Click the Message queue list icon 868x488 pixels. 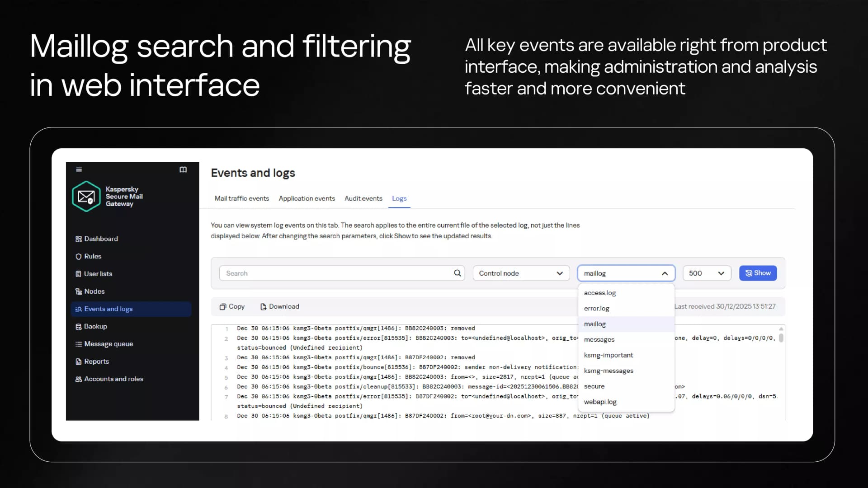[79, 344]
